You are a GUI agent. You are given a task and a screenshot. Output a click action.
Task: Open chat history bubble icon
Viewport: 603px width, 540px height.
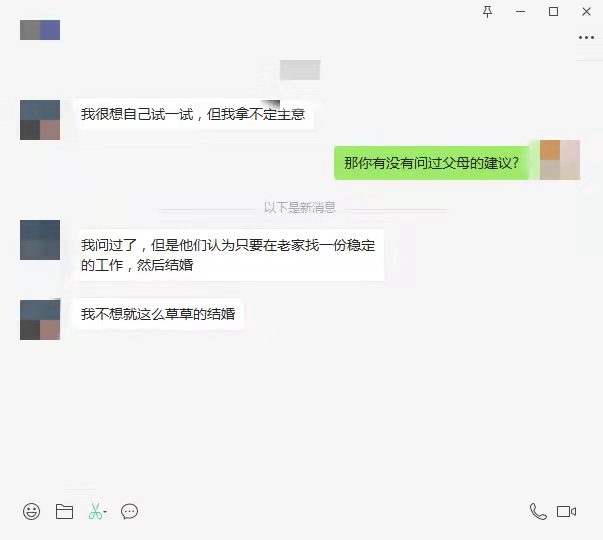pyautogui.click(x=129, y=512)
